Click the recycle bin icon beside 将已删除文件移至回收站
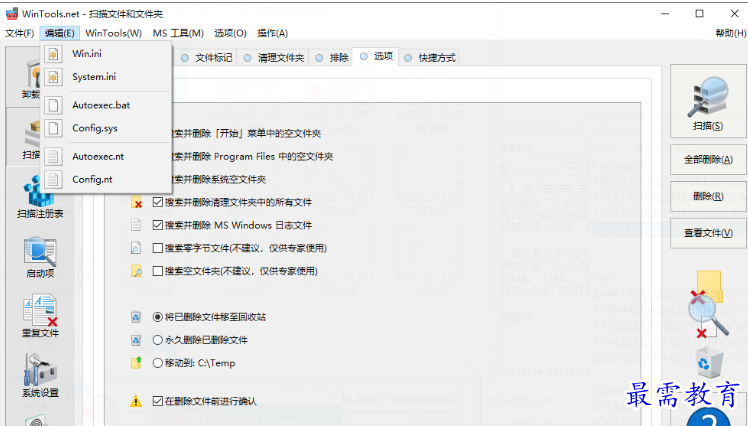748x426 pixels. point(136,317)
